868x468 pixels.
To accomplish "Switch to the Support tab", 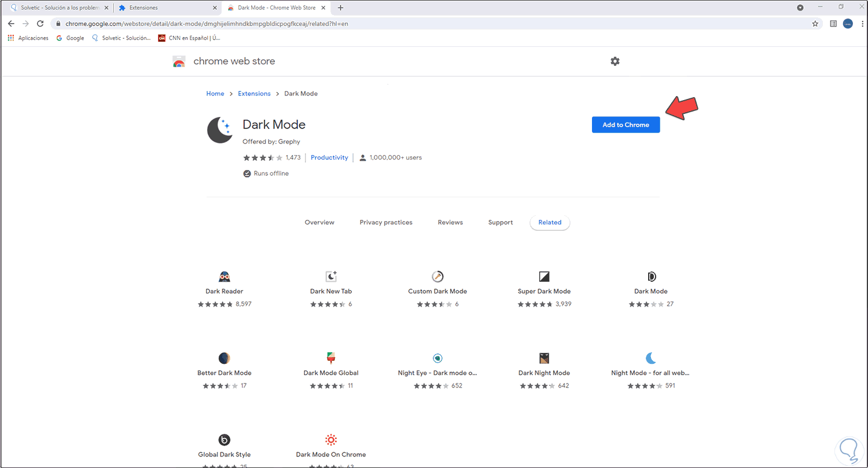I will click(x=501, y=223).
